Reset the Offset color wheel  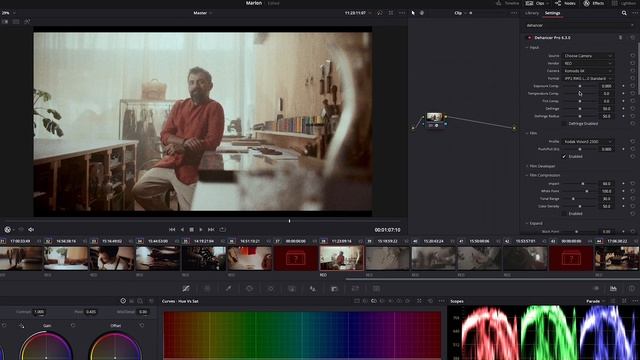142,325
